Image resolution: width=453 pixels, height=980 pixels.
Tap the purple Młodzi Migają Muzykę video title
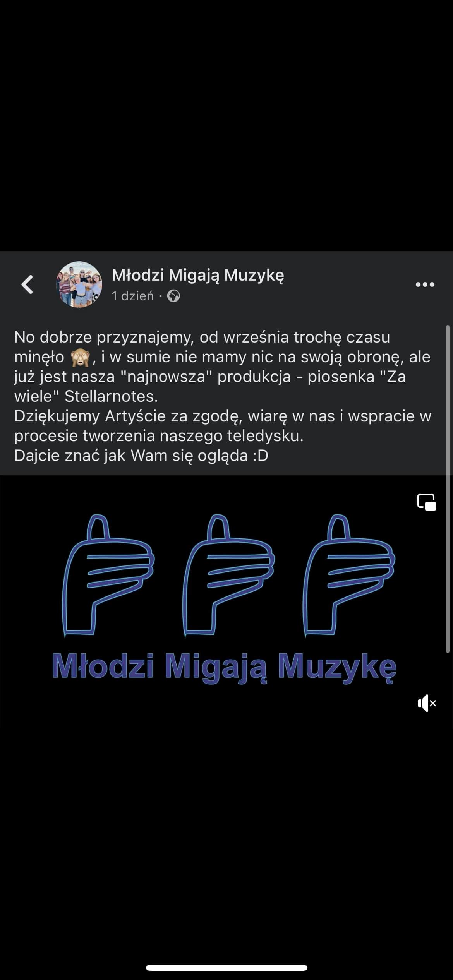coord(224,667)
